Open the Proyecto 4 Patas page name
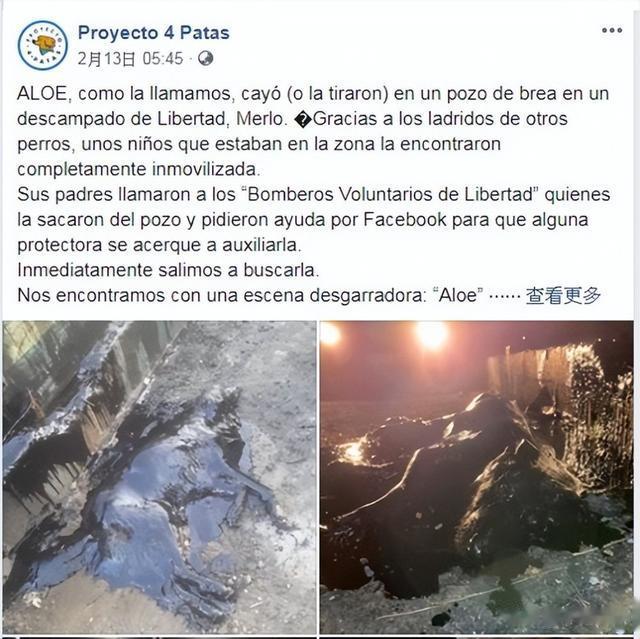This screenshot has height=639, width=640. click(153, 33)
